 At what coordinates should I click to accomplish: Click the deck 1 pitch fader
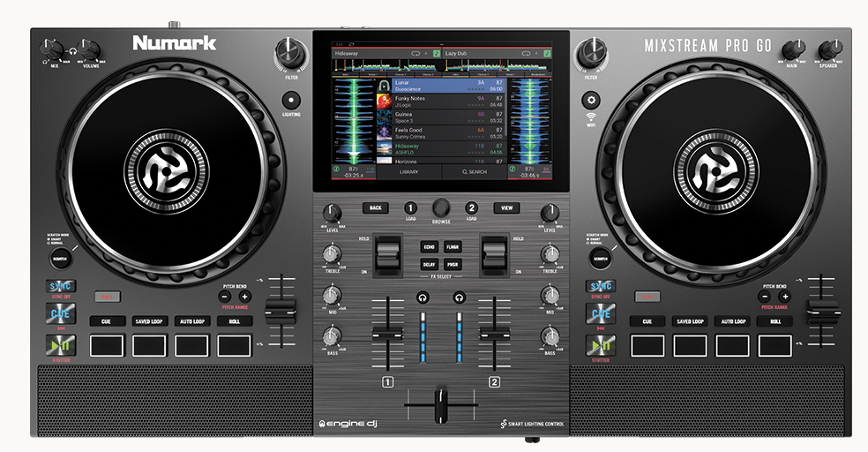(x=281, y=312)
